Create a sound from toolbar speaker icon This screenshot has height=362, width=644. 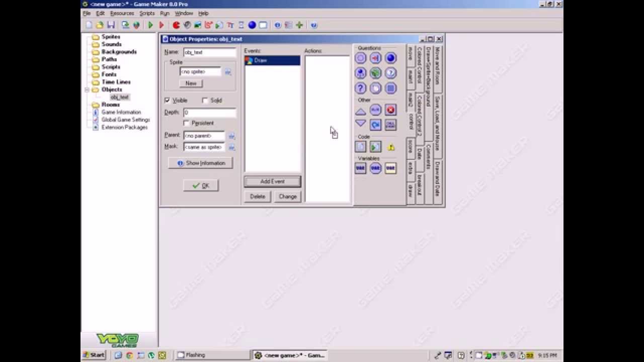pos(187,25)
